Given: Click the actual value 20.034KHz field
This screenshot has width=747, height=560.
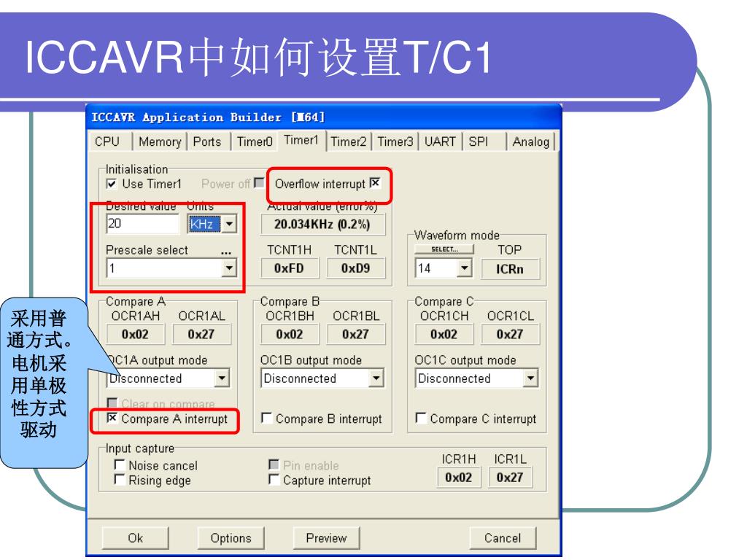Looking at the screenshot, I should [x=322, y=225].
